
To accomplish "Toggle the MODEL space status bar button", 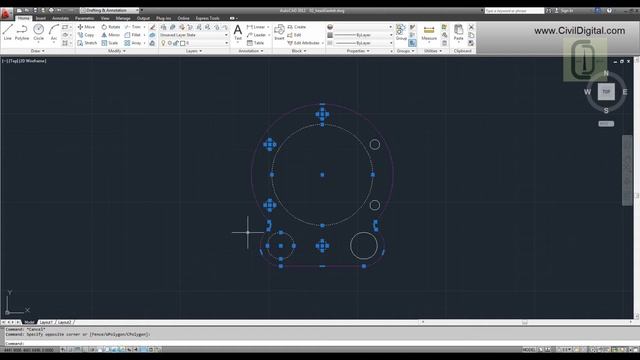I will tap(529, 350).
